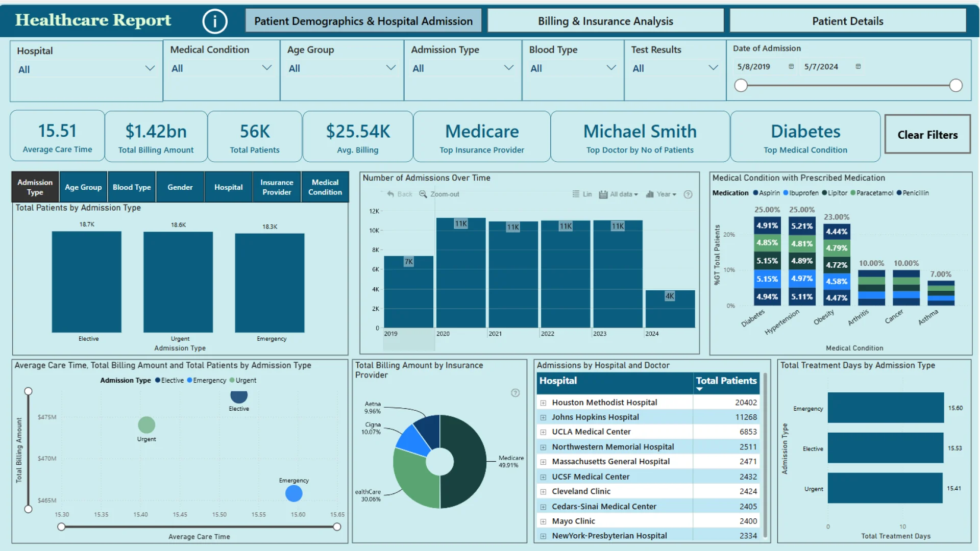Open end date calendar picker icon
Image resolution: width=980 pixels, height=551 pixels.
click(858, 67)
